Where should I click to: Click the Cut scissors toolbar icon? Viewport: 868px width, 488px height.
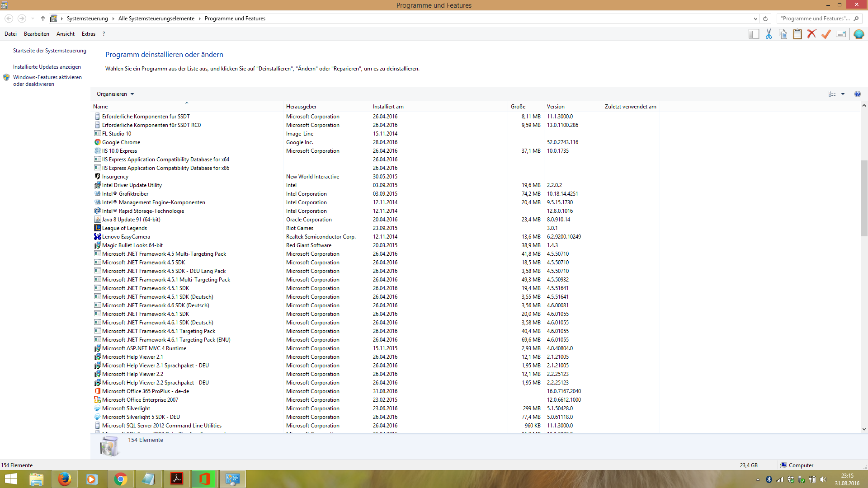[769, 34]
